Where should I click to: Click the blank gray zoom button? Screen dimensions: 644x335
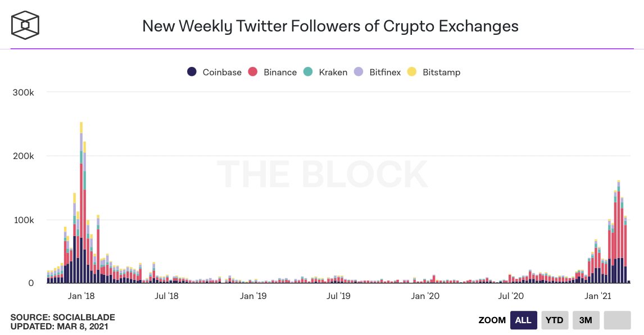617,320
